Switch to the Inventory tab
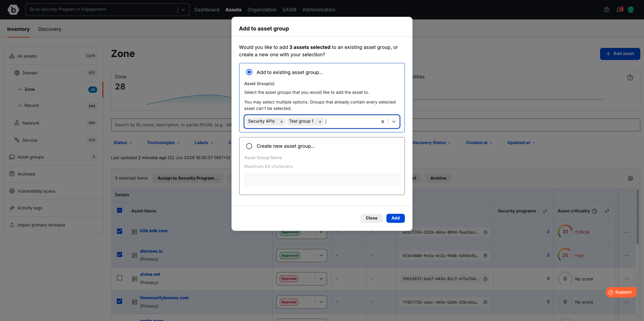This screenshot has width=644, height=321. click(x=18, y=29)
